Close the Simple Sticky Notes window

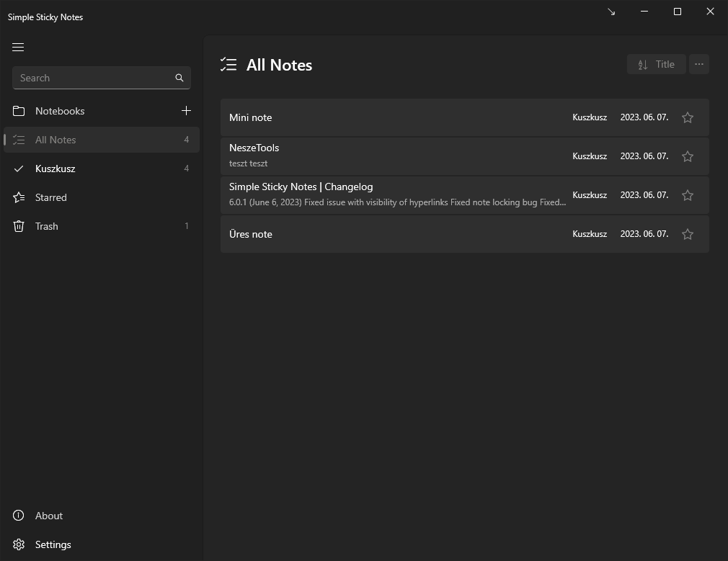711,12
